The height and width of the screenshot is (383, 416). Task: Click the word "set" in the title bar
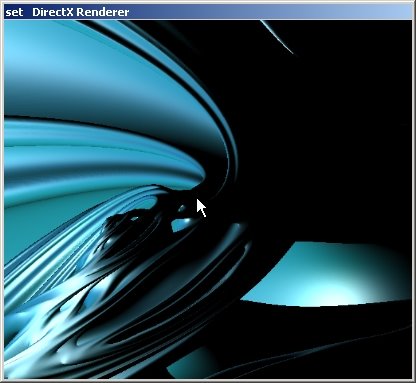click(14, 13)
